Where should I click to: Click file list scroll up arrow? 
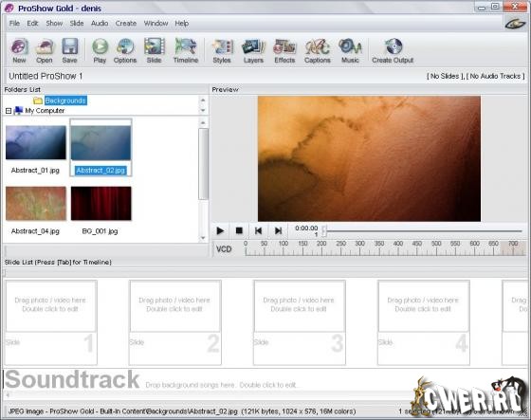(203, 122)
